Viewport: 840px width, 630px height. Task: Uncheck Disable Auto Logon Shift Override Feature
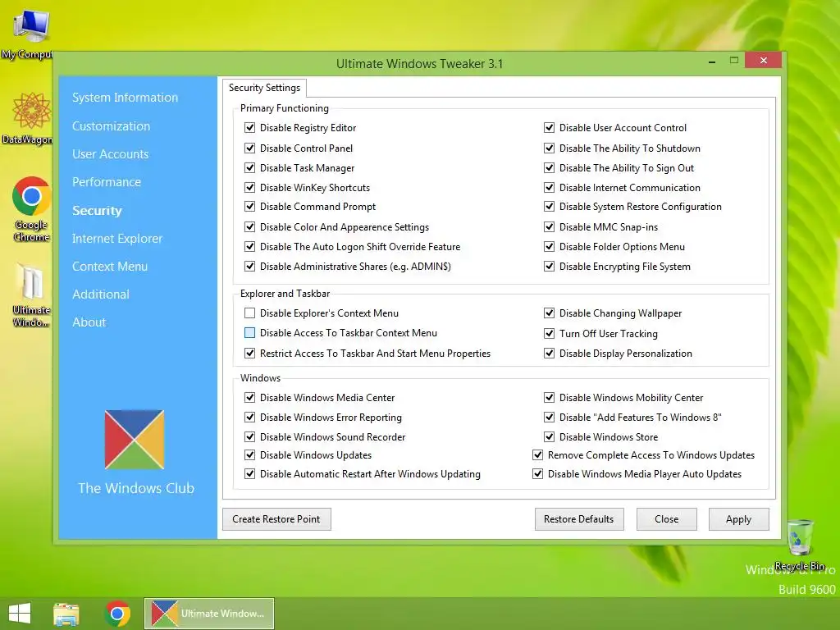tap(249, 246)
